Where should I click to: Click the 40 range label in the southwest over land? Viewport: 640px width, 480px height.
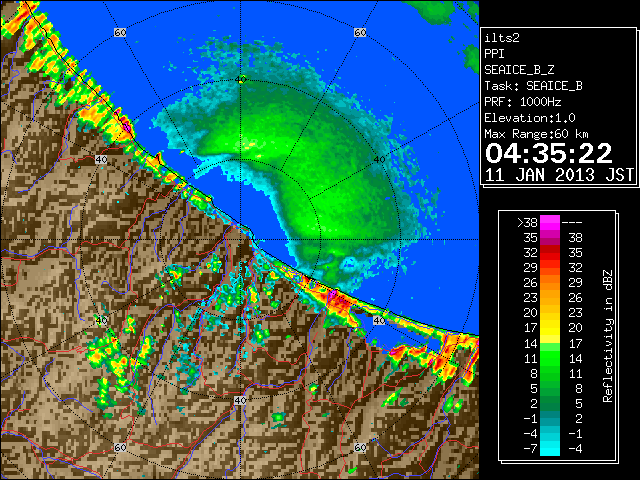101,320
